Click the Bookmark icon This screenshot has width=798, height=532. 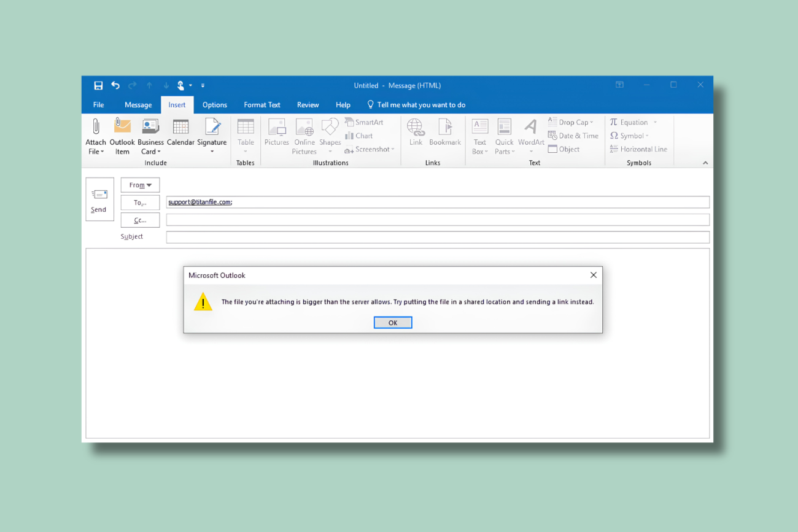[x=445, y=126]
